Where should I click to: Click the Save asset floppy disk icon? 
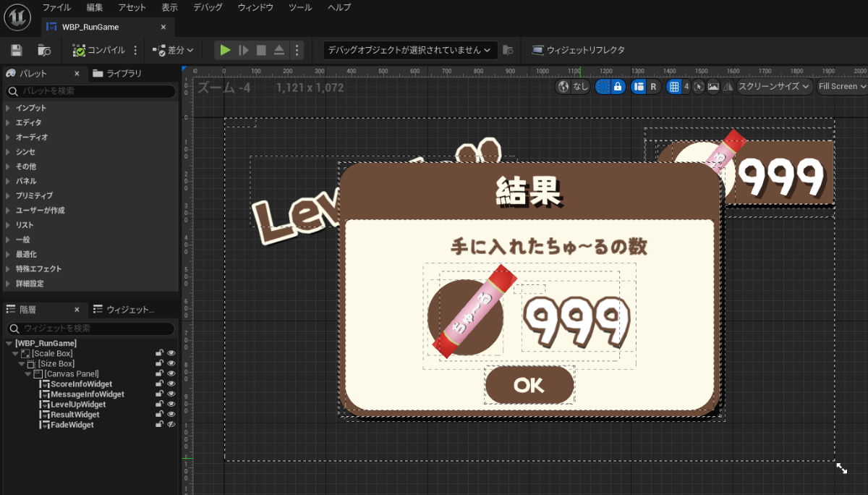coord(16,50)
